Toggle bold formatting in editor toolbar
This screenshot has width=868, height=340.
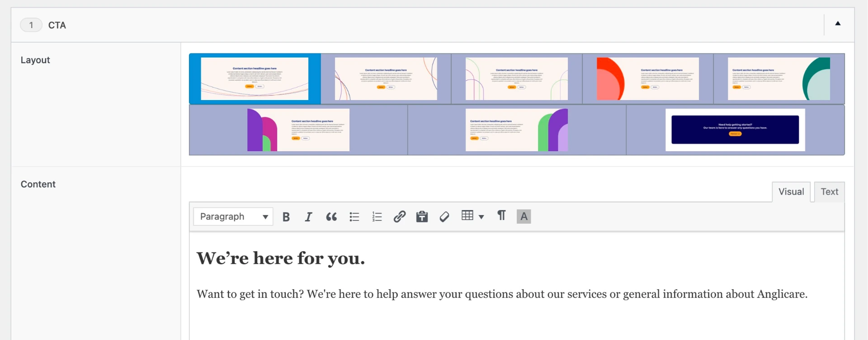(x=286, y=217)
